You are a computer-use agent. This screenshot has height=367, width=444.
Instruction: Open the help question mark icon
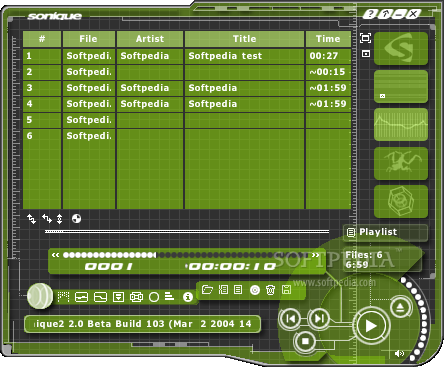[370, 14]
